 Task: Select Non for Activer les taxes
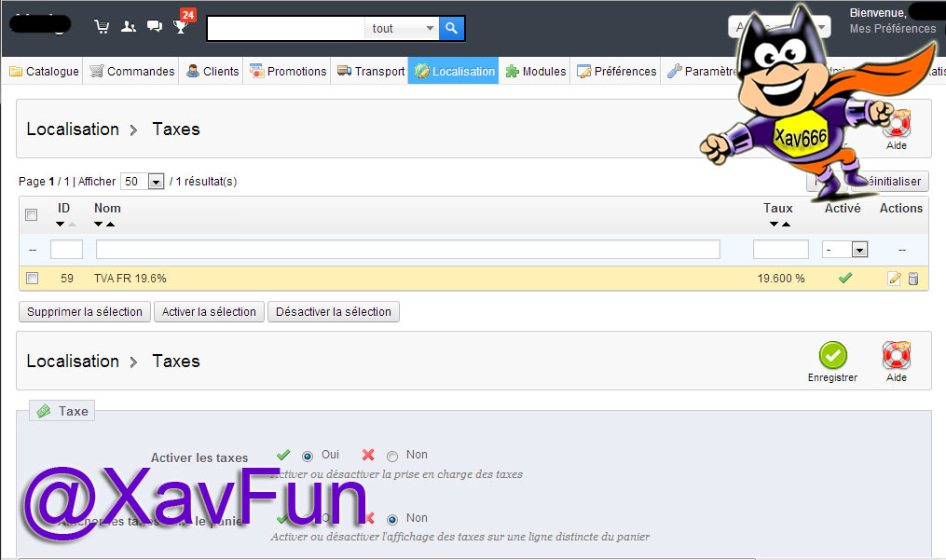[392, 457]
